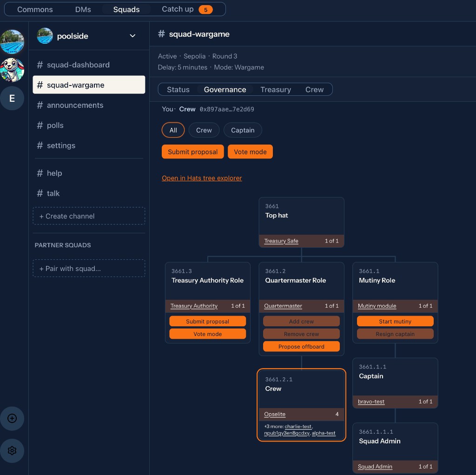Click the Quartermaster Role title
This screenshot has height=475, width=476.
295,280
